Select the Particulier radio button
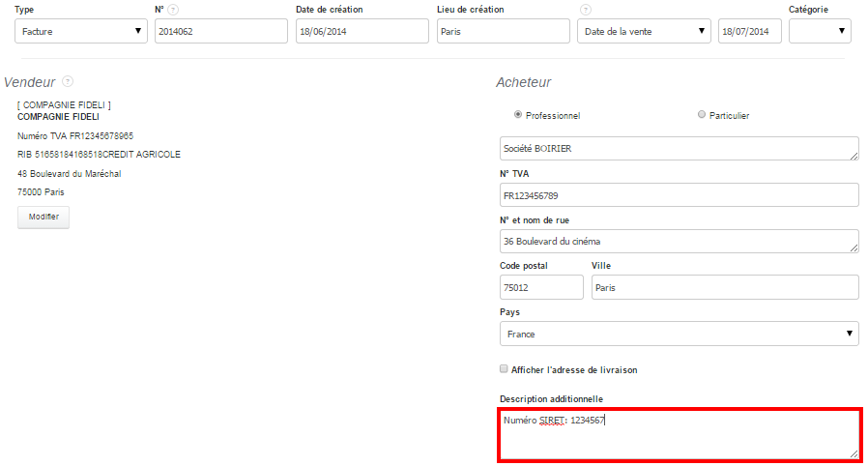The width and height of the screenshot is (868, 466). 702,114
